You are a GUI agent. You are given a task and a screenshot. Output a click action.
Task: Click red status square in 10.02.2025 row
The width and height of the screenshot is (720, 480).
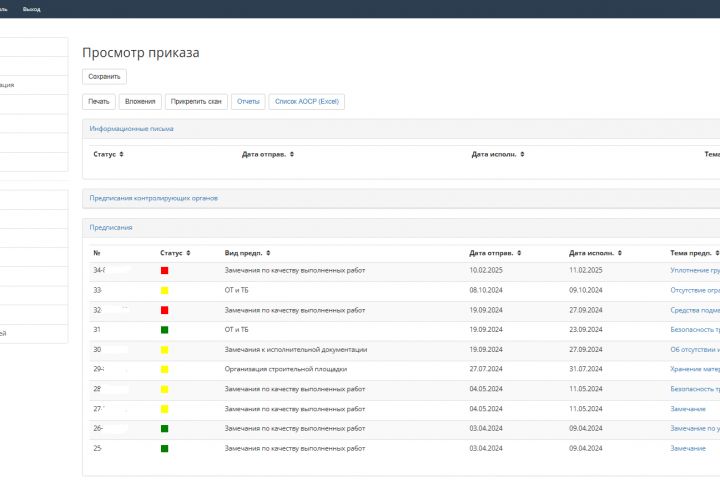click(x=164, y=270)
